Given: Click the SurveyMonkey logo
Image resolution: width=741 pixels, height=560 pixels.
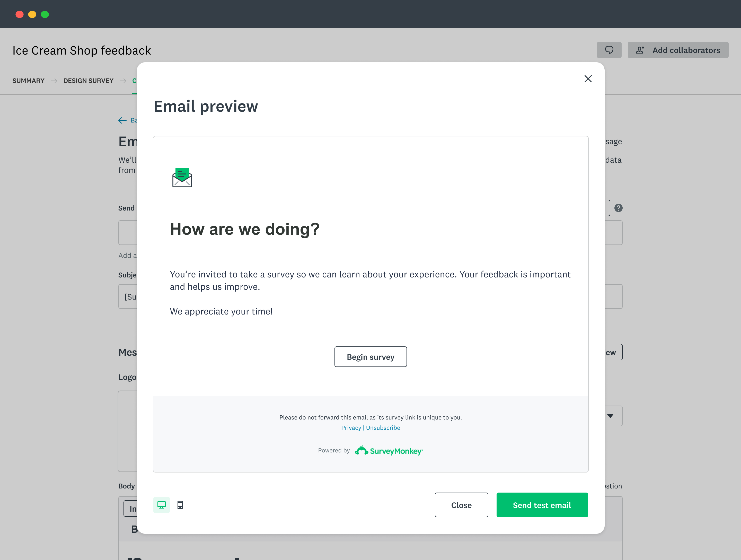Looking at the screenshot, I should pyautogui.click(x=389, y=451).
